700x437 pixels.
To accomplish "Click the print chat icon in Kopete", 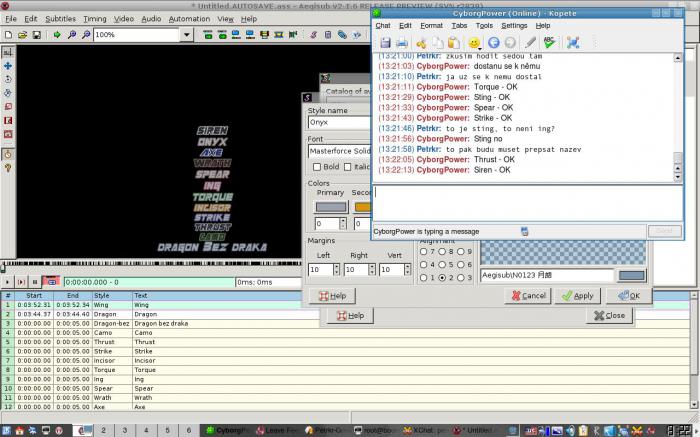I will pyautogui.click(x=402, y=43).
